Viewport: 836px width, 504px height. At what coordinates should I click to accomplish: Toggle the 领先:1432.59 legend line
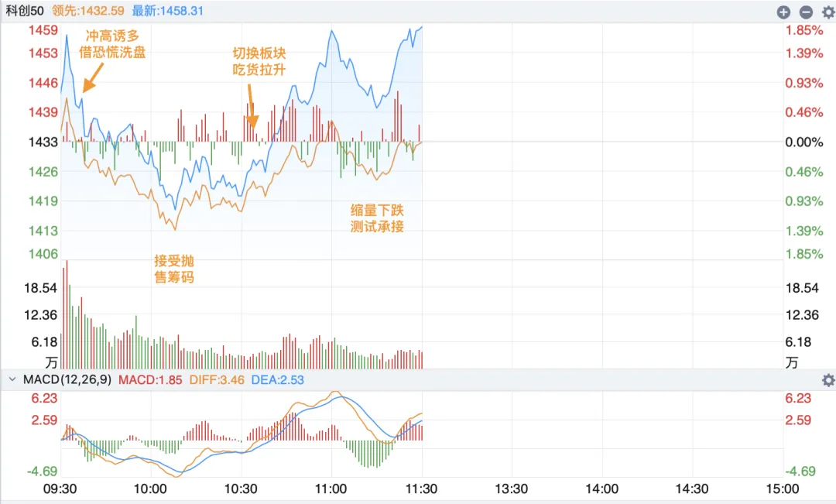(88, 11)
